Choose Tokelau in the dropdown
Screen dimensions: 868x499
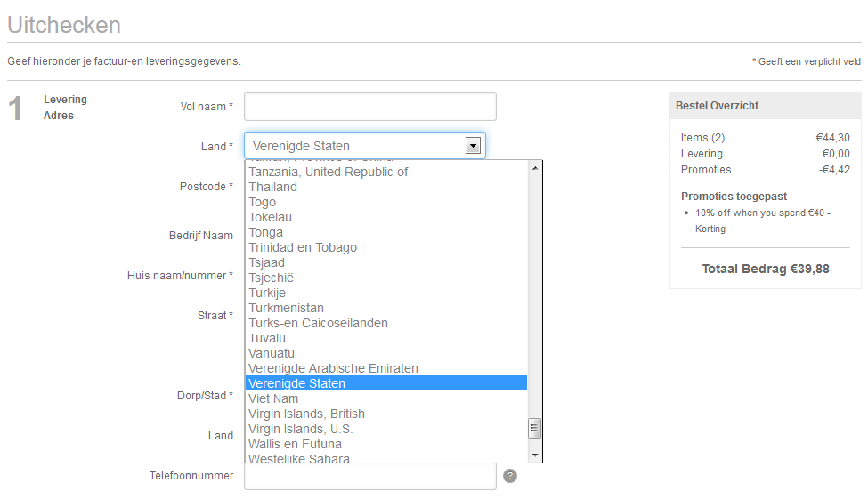click(385, 217)
